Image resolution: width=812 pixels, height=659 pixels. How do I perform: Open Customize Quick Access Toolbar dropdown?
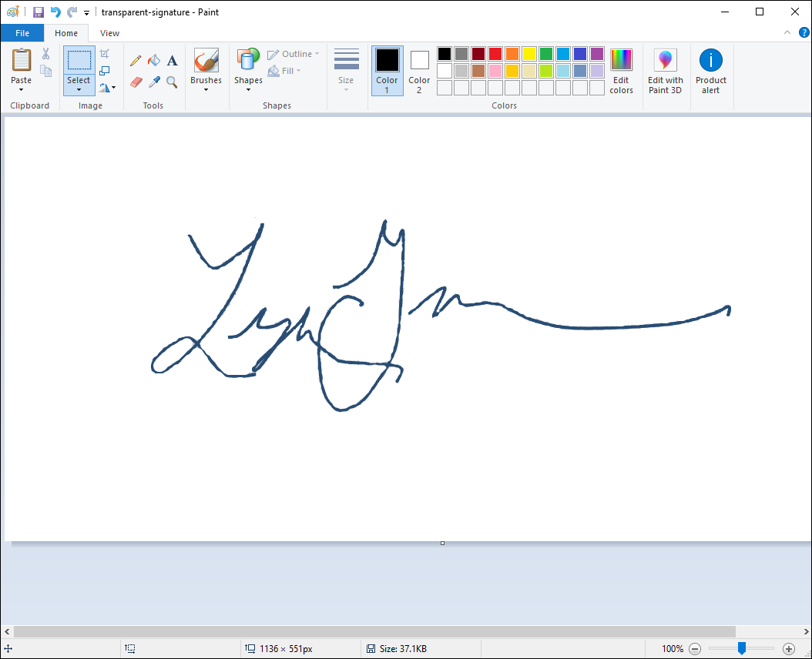[x=86, y=12]
